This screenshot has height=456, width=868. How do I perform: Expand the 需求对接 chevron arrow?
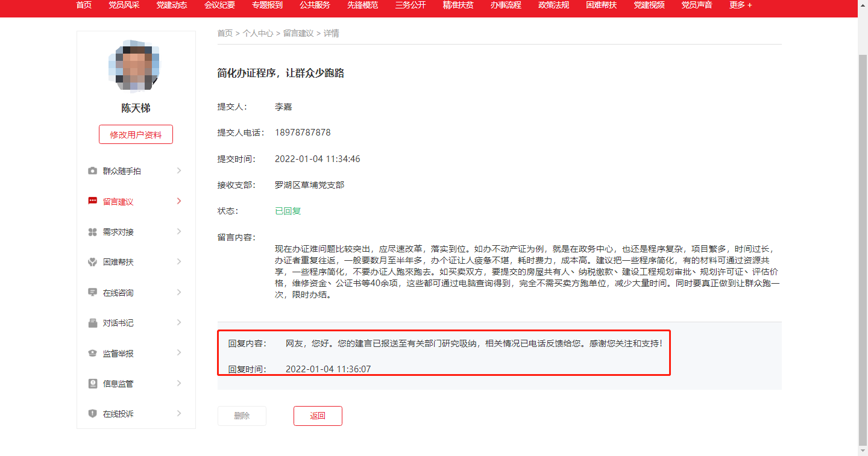[x=179, y=231]
